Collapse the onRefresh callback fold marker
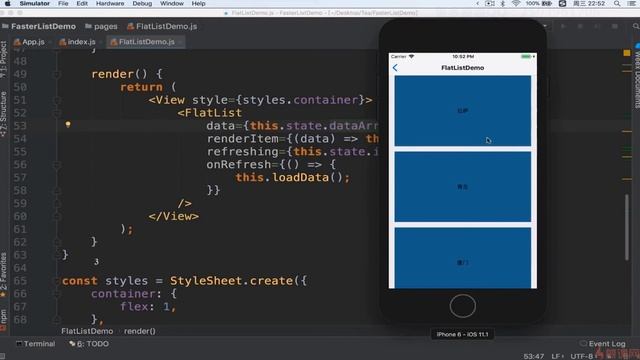The image size is (640, 360). (57, 165)
